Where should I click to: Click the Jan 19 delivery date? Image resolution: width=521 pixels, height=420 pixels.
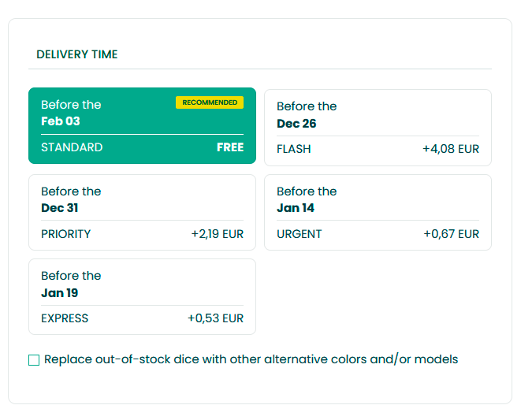[60, 293]
